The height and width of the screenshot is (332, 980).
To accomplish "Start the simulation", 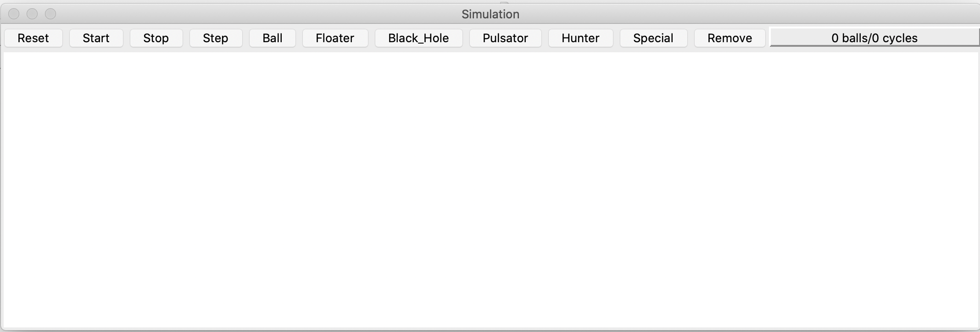I will (96, 38).
